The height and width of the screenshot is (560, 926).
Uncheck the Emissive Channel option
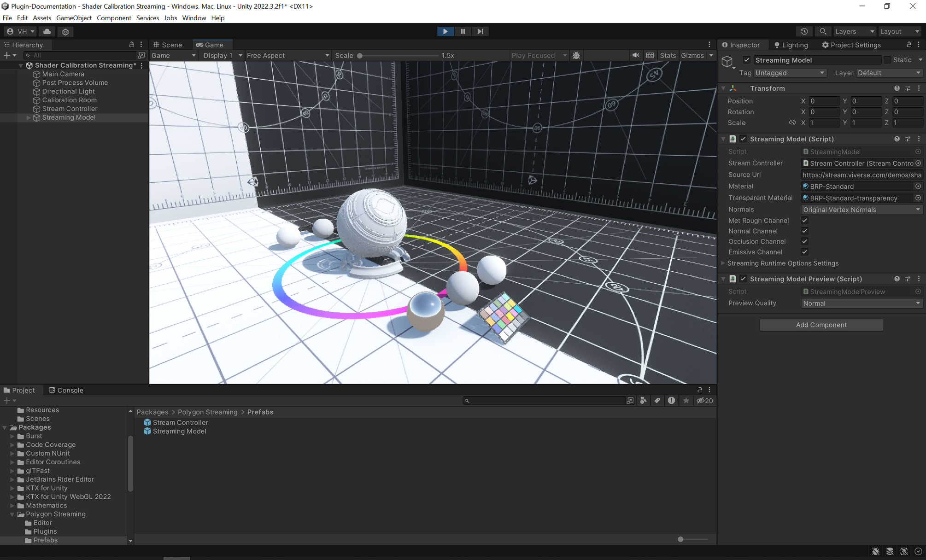pos(805,252)
